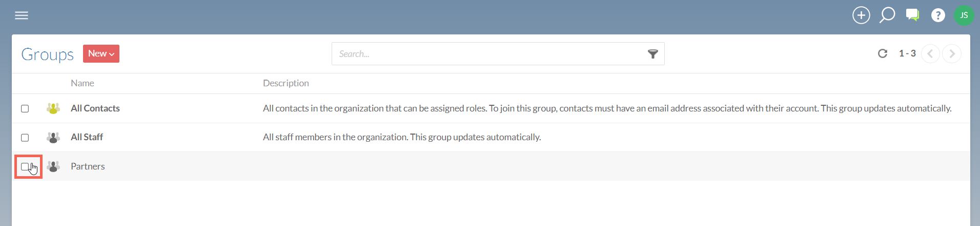Select the All Staff checkbox
The image size is (980, 226).
tap(25, 138)
